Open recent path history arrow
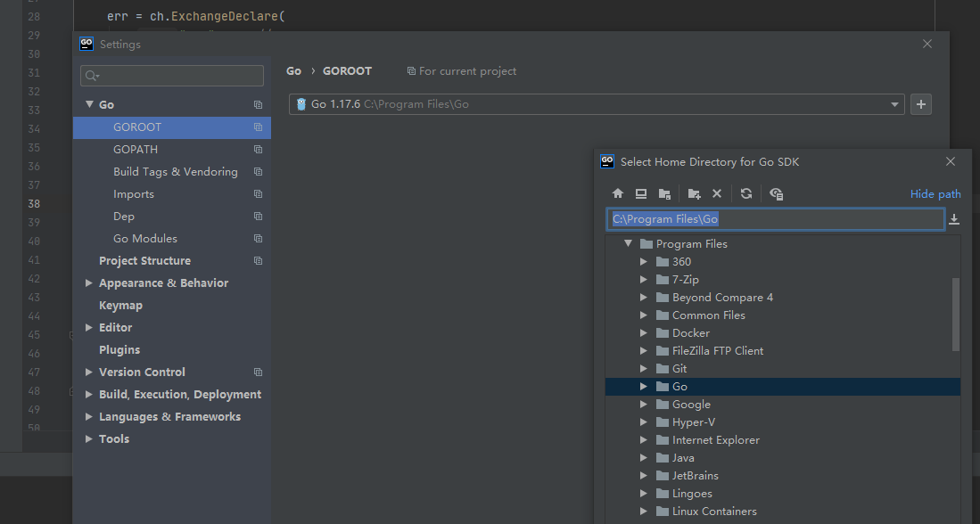 [954, 219]
